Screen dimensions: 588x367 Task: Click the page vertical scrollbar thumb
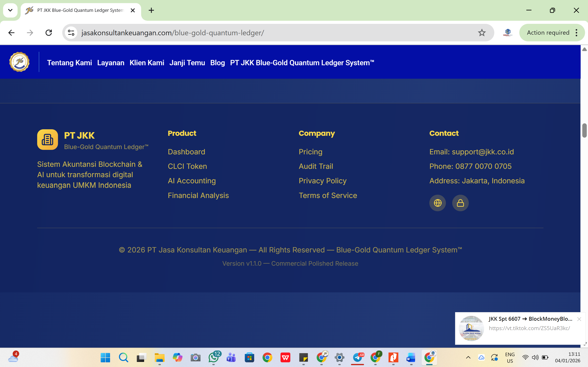click(x=584, y=130)
